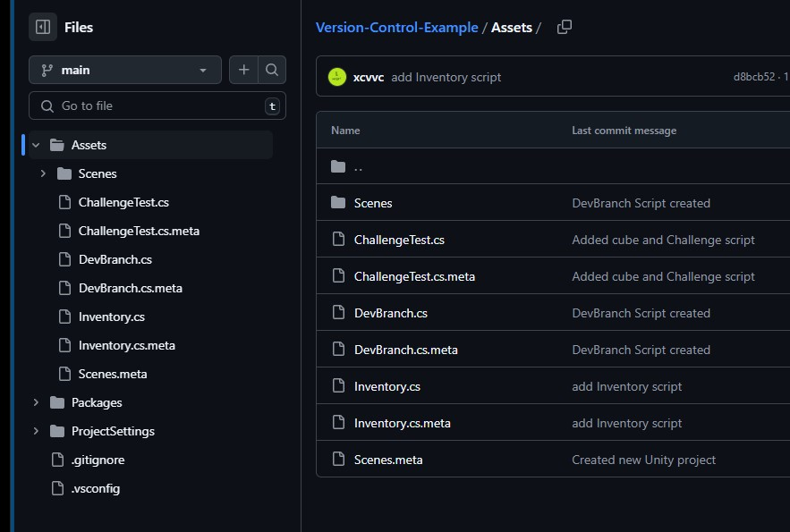Image resolution: width=790 pixels, height=532 pixels.
Task: Open Scenes.meta in file tree
Action: (x=113, y=375)
